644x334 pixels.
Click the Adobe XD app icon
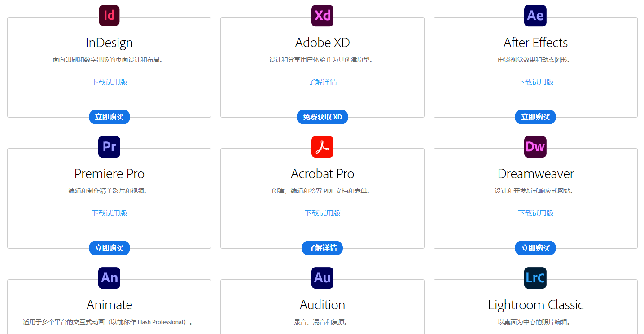tap(322, 16)
